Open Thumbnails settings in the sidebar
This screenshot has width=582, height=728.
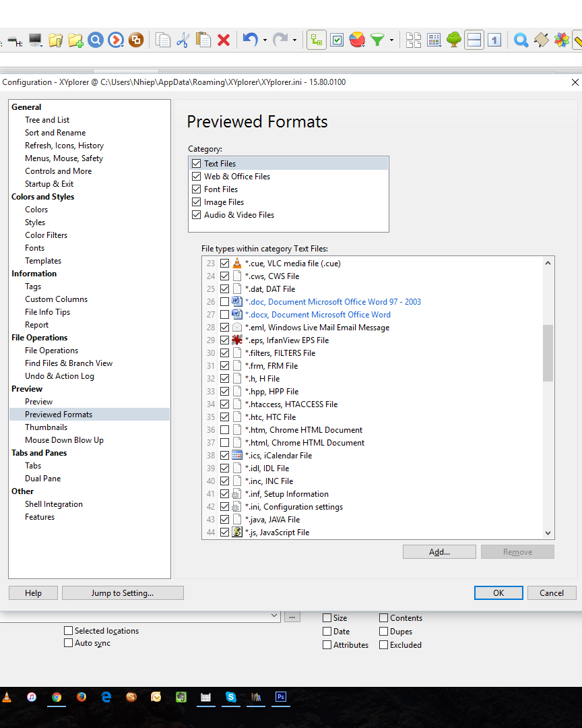tap(46, 427)
